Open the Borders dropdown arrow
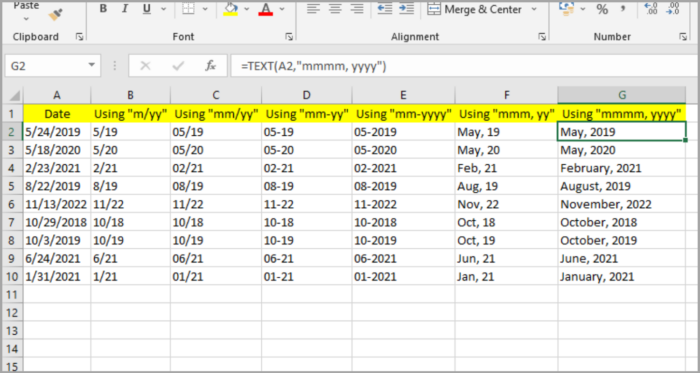Image resolution: width=700 pixels, height=373 pixels. [x=205, y=9]
